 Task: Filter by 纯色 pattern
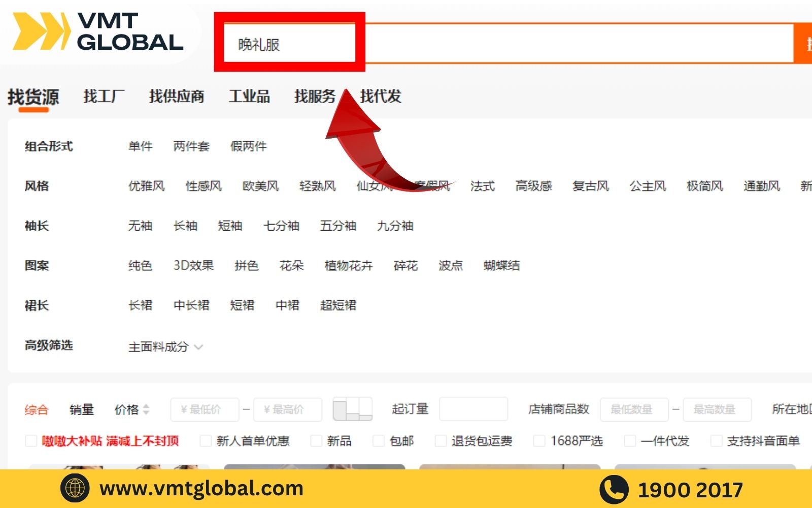point(140,265)
